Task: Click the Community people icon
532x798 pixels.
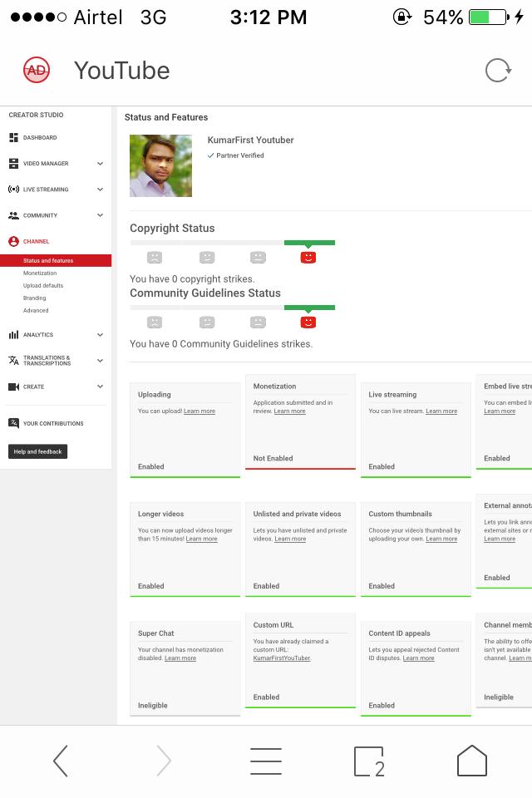Action: [14, 215]
